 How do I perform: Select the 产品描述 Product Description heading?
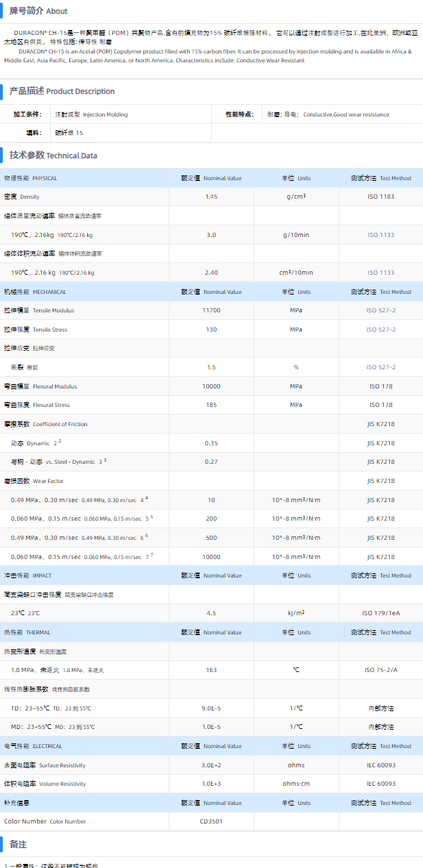click(62, 91)
